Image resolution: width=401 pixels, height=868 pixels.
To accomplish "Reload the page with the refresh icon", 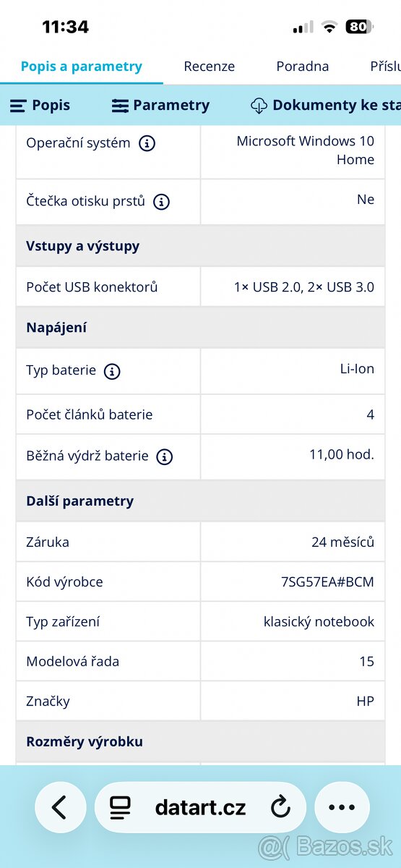I will pyautogui.click(x=280, y=807).
